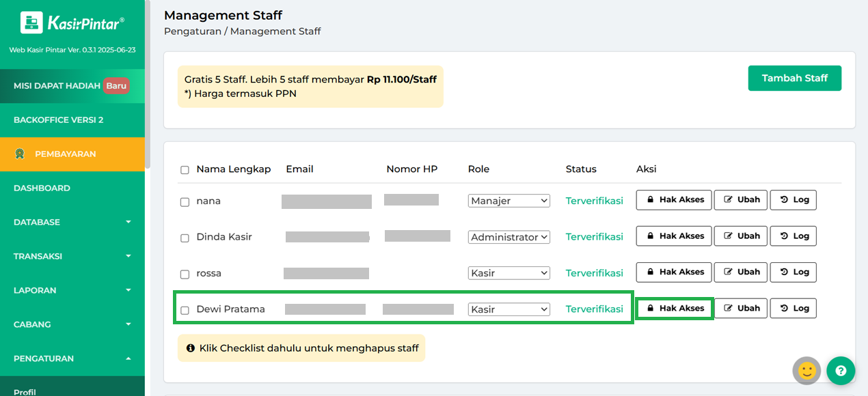Click the Kasir Pintar logo icon
Viewport: 868px width, 396px height.
coord(31,23)
